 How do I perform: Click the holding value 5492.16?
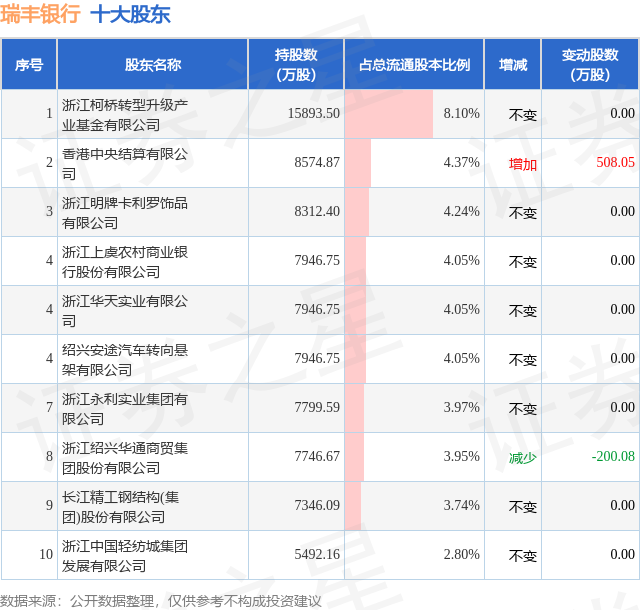pyautogui.click(x=317, y=554)
